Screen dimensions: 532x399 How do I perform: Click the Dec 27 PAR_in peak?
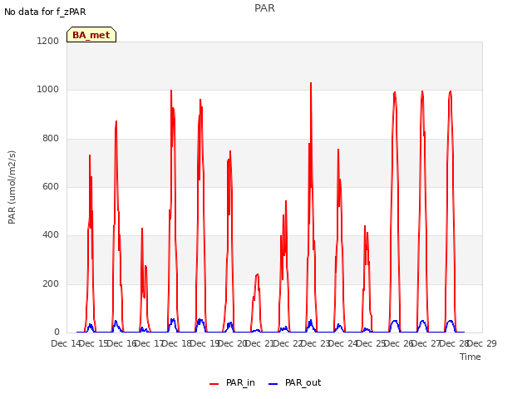point(451,91)
